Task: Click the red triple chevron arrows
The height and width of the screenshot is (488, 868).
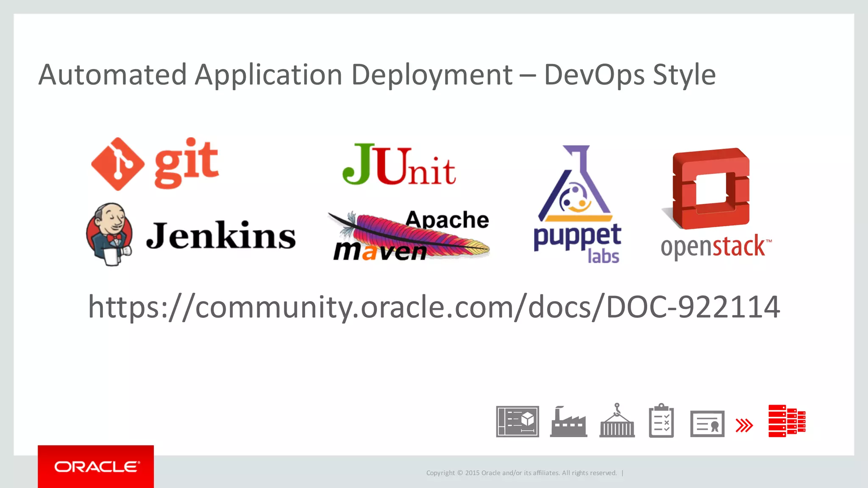Action: (x=744, y=425)
